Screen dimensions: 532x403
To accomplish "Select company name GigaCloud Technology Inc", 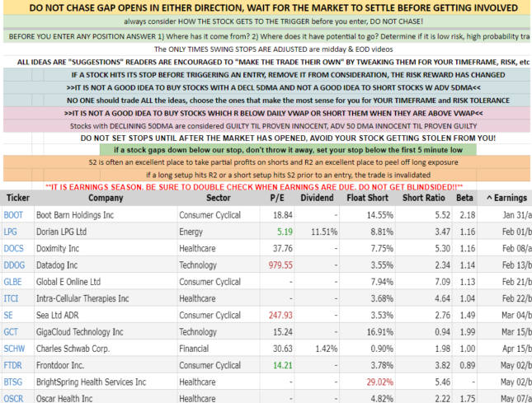I will tap(80, 332).
